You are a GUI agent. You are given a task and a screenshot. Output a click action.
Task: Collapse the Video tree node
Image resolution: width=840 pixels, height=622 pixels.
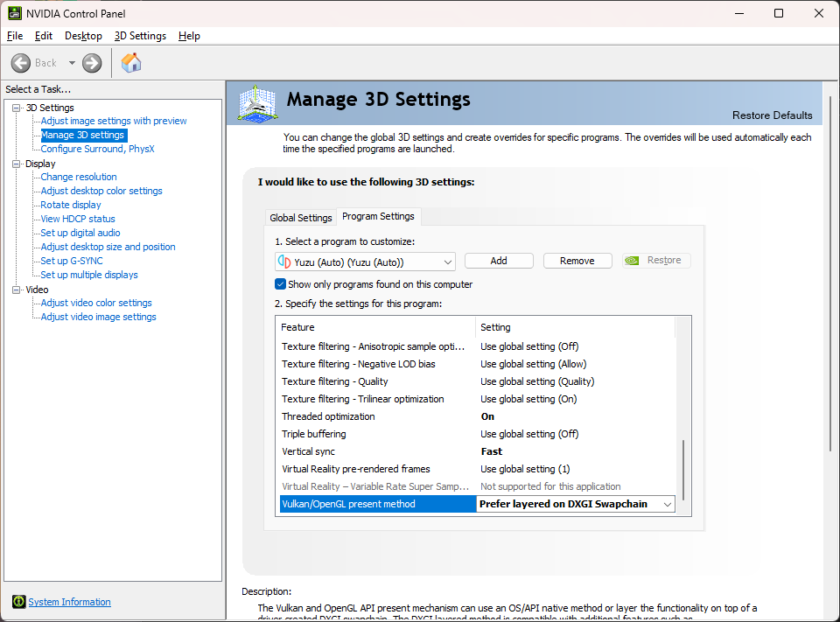tap(17, 290)
